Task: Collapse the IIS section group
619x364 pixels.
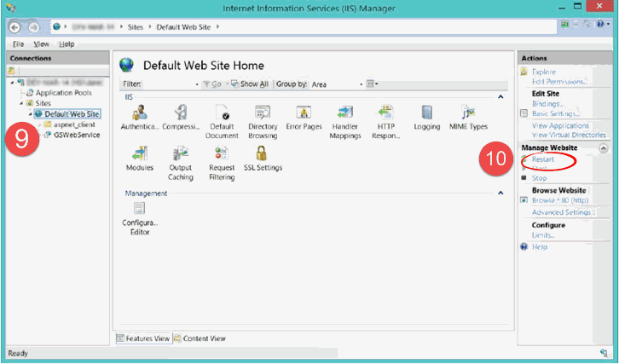Action: coord(500,98)
